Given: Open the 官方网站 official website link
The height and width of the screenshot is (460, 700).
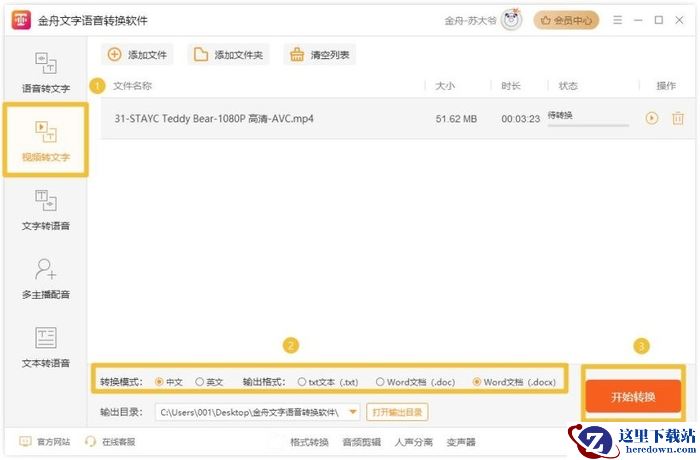Looking at the screenshot, I should (x=45, y=442).
